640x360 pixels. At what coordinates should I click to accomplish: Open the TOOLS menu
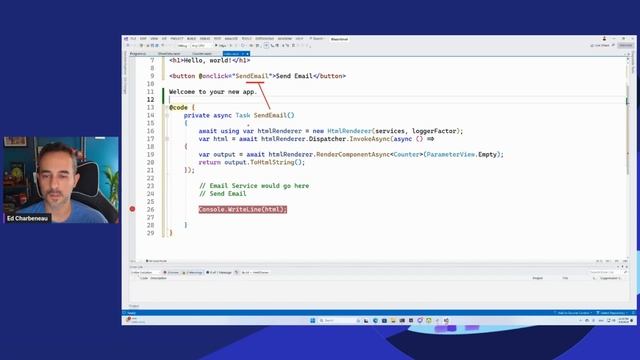[x=247, y=39]
